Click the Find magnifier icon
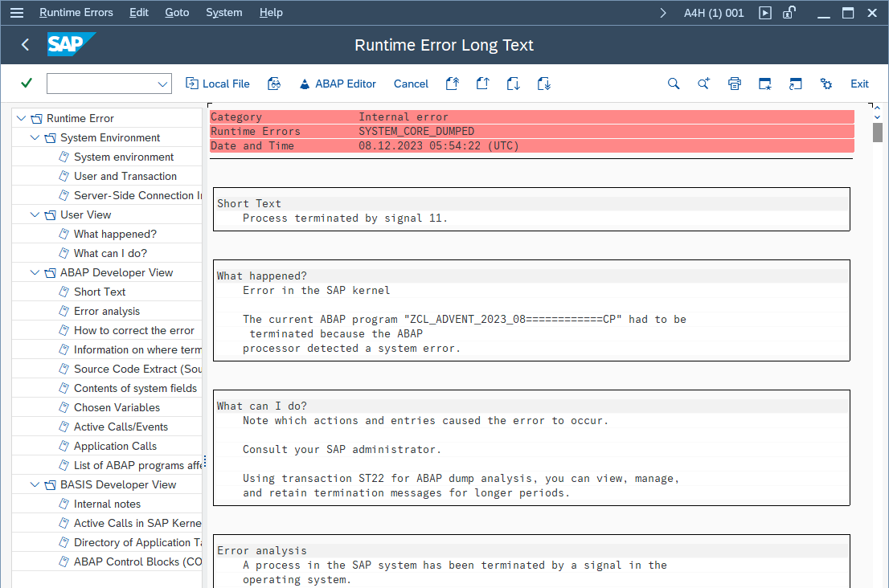Screen dimensions: 889x588 coord(674,84)
